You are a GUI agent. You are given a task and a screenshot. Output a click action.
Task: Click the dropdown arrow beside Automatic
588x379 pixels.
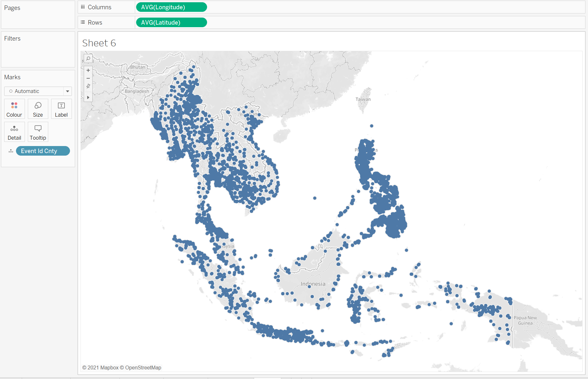pyautogui.click(x=67, y=91)
